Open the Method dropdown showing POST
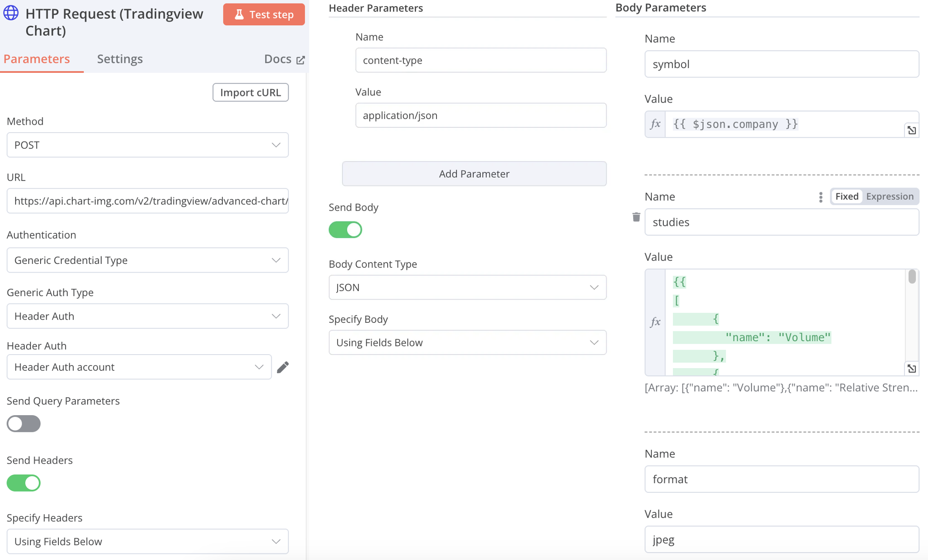Viewport: 928px width, 560px height. coord(147,145)
